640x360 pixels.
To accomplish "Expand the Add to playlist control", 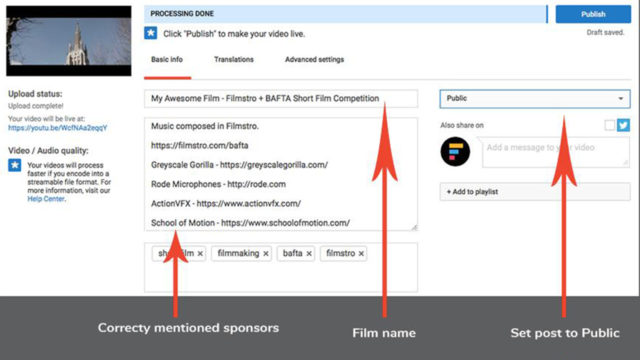I will pyautogui.click(x=535, y=192).
